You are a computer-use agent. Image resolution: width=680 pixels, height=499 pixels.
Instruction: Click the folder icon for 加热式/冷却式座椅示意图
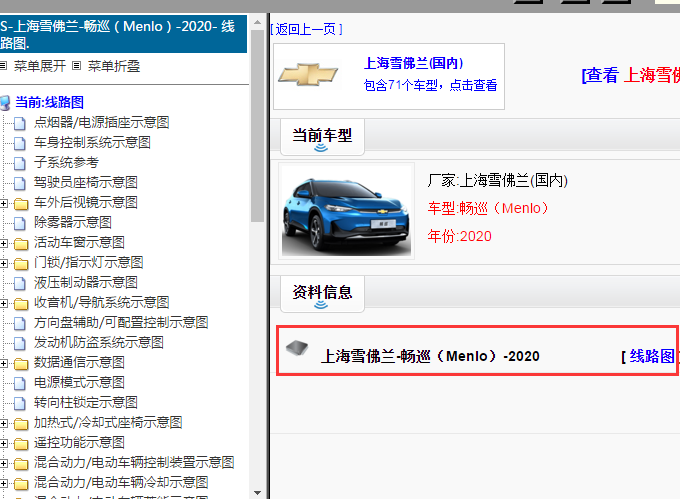click(21, 423)
